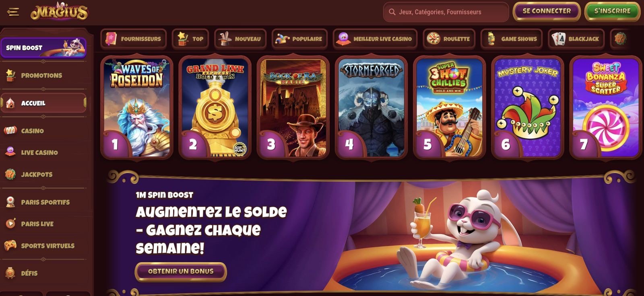644x296 pixels.
Task: Click the Magius logo
Action: [x=59, y=12]
